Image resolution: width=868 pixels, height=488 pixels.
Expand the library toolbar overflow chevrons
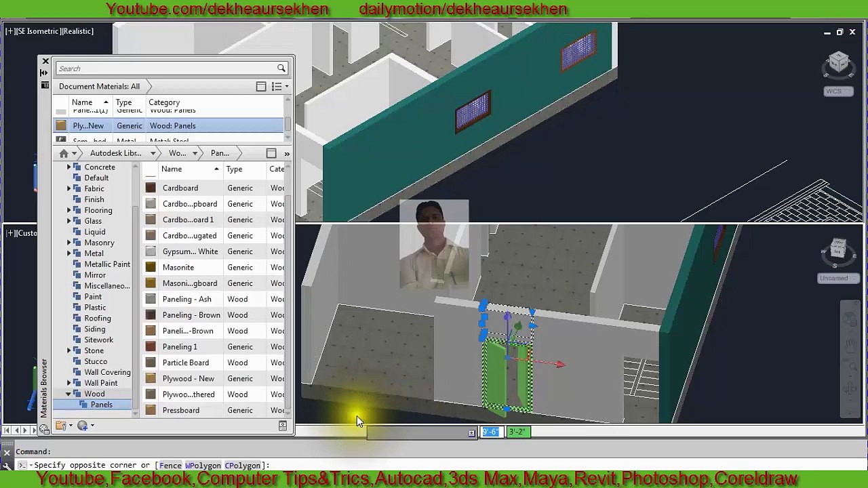coord(287,154)
